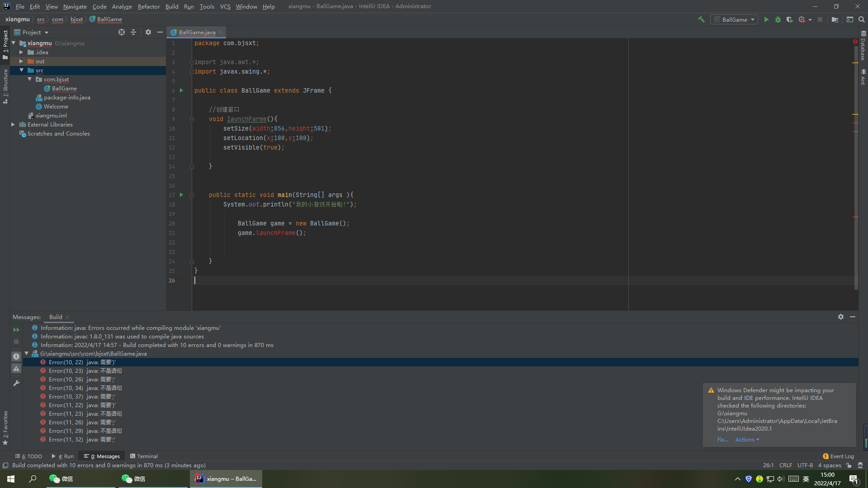Run BallGame with the green play icon
868x488 pixels.
[766, 19]
